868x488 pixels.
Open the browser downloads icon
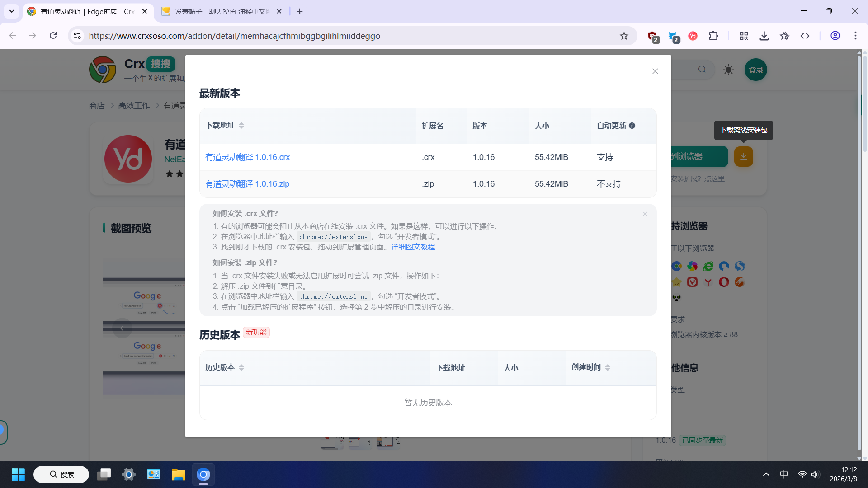[764, 36]
